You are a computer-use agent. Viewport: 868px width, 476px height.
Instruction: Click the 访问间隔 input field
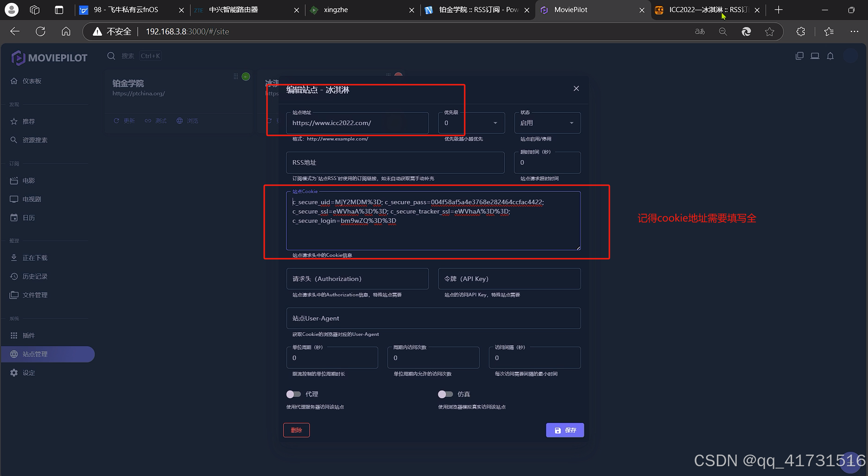point(534,358)
